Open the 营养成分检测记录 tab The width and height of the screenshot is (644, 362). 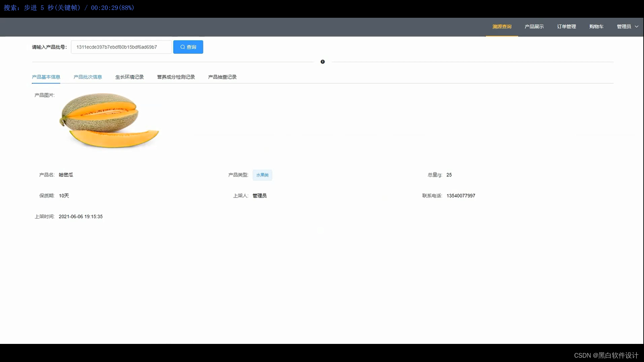pyautogui.click(x=176, y=77)
